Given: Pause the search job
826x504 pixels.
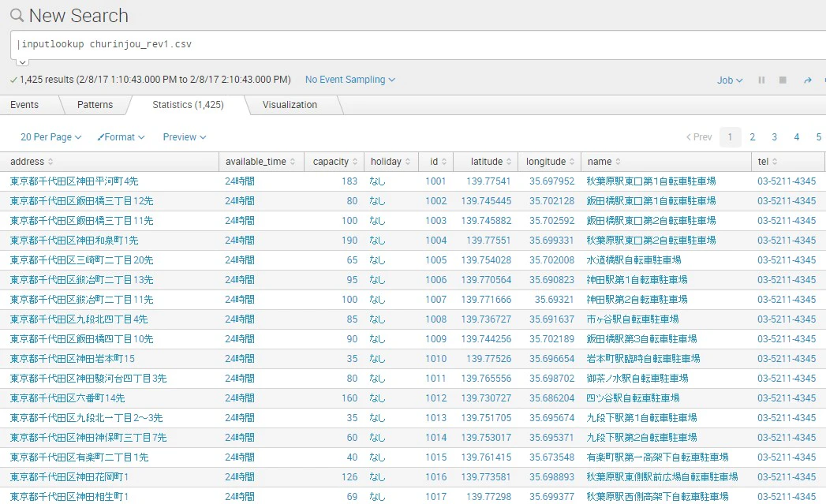Looking at the screenshot, I should click(761, 80).
